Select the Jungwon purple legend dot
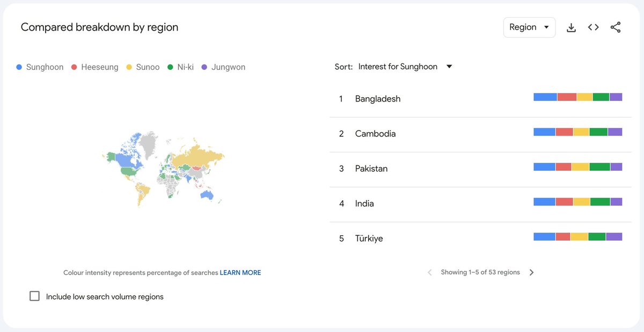The image size is (644, 332). (x=204, y=67)
